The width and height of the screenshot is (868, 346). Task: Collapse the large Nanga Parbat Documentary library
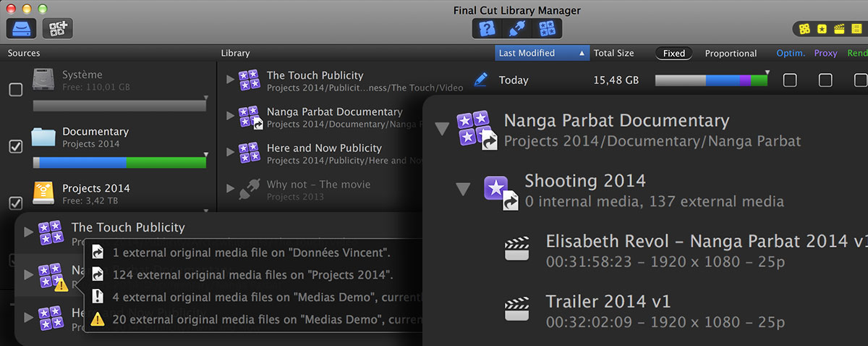442,130
